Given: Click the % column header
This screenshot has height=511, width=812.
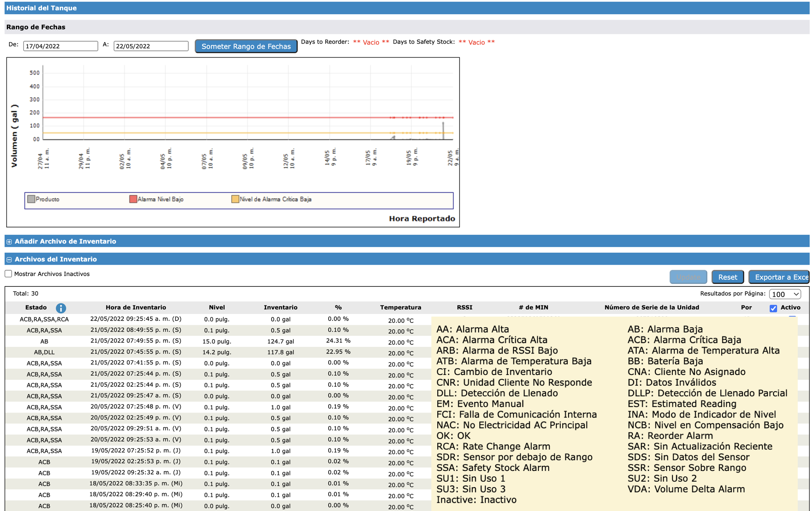Looking at the screenshot, I should (338, 307).
